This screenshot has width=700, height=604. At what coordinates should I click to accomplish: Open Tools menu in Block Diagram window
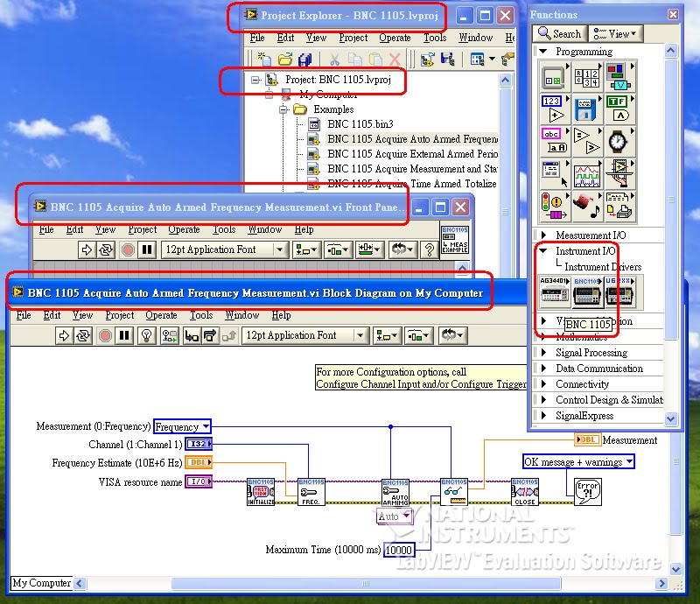click(x=201, y=315)
